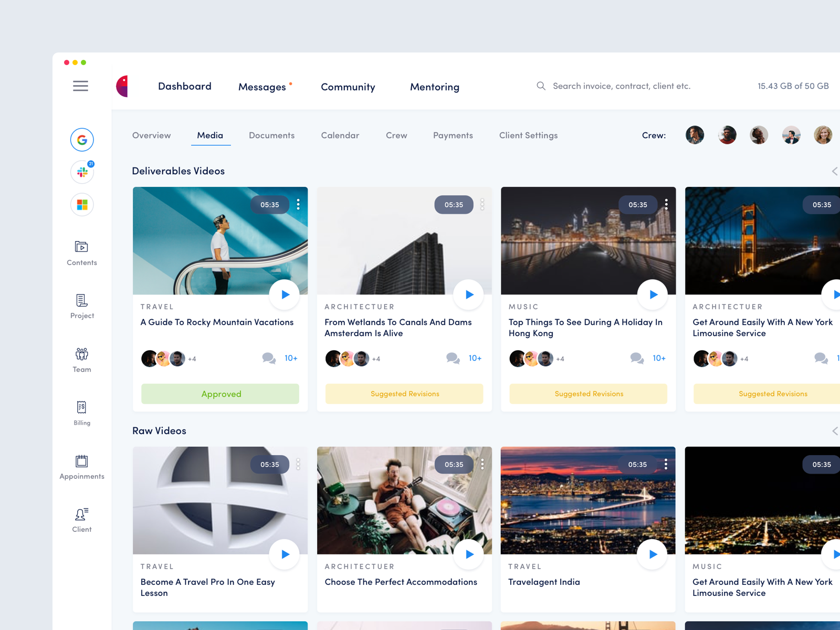Screen dimensions: 840x630
Task: Open Suggested Revisions on Hong Kong video
Action: coord(588,394)
